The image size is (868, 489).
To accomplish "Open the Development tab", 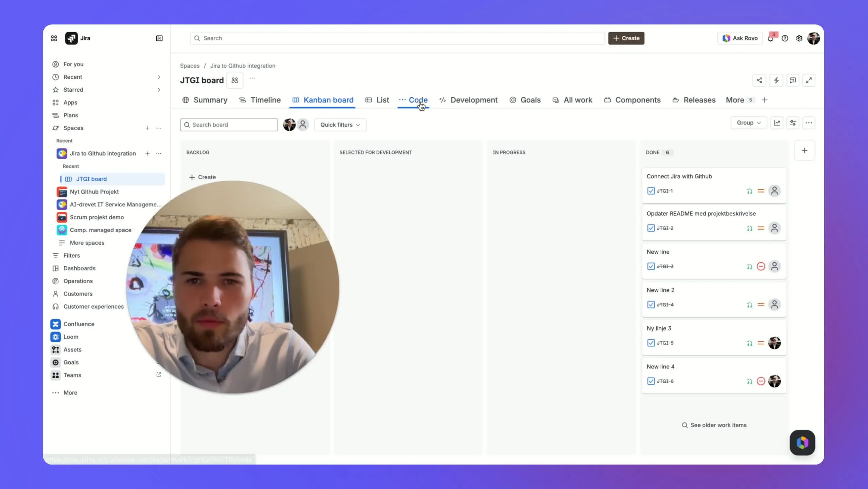I will coord(468,100).
